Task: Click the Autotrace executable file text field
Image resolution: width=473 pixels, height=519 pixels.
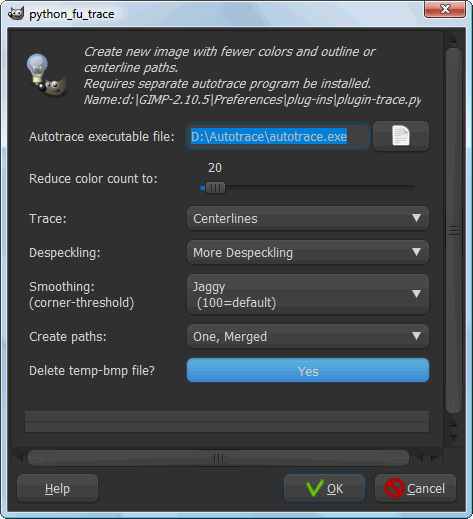Action: point(278,136)
